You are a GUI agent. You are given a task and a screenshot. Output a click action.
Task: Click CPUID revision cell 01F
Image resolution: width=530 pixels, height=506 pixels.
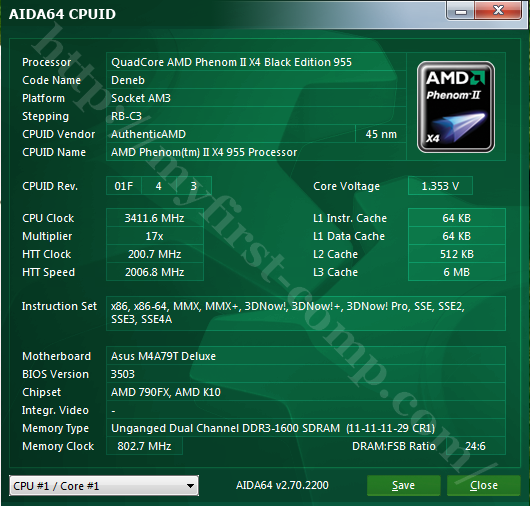[124, 186]
